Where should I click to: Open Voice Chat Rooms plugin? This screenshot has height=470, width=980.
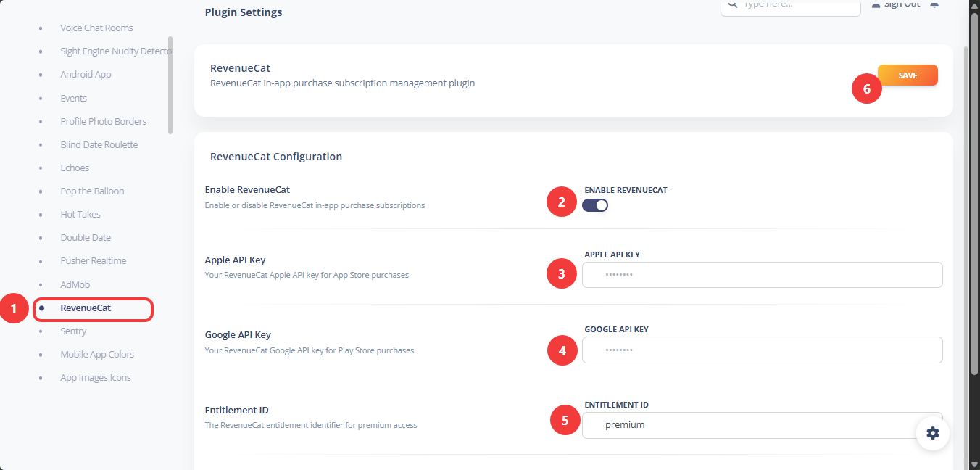point(96,28)
